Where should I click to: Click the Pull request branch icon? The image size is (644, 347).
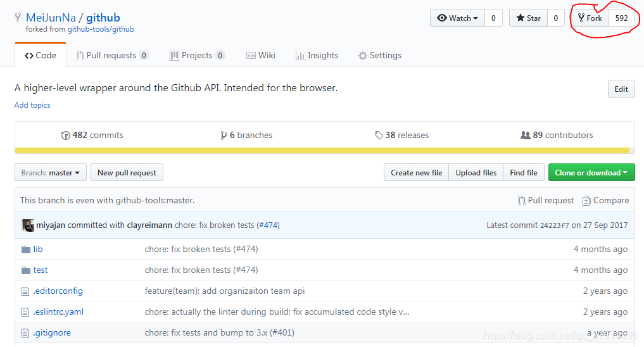tap(521, 200)
